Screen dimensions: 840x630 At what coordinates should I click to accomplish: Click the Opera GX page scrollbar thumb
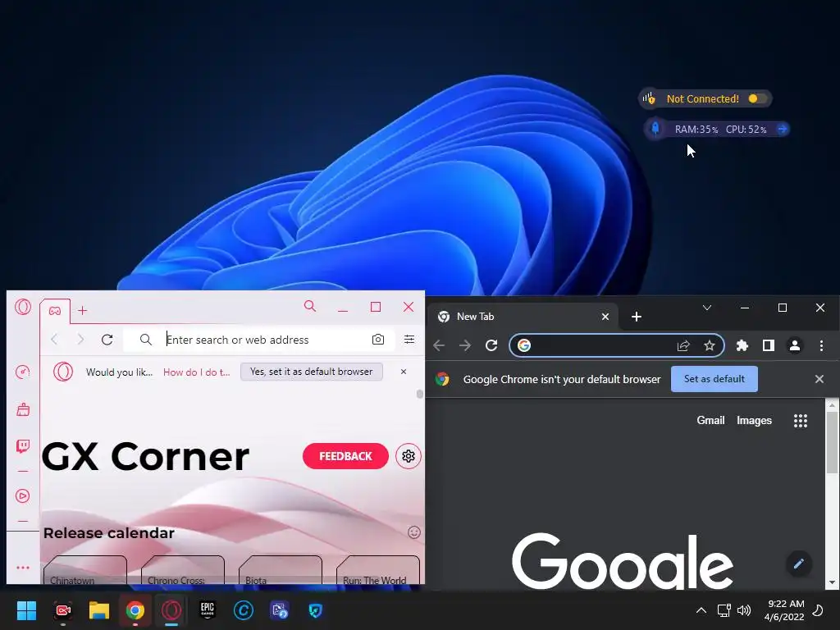419,394
